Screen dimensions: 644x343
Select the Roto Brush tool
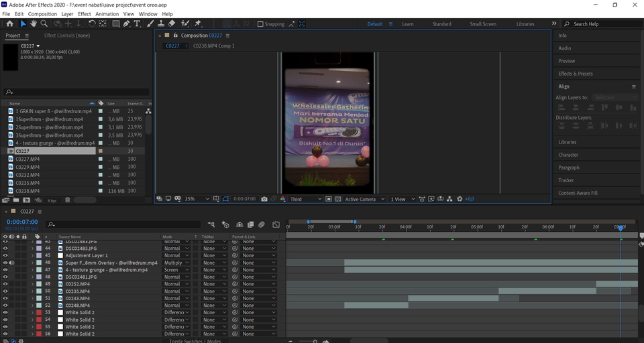tap(185, 24)
